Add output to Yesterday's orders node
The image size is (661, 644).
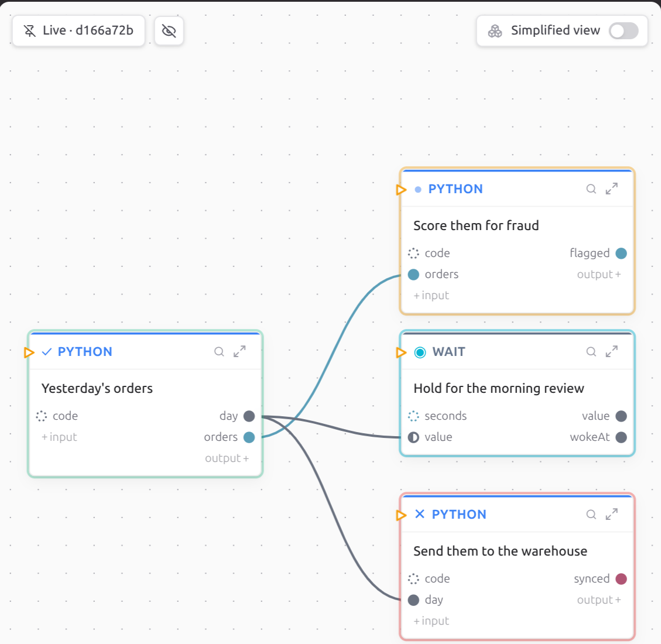[x=227, y=458]
